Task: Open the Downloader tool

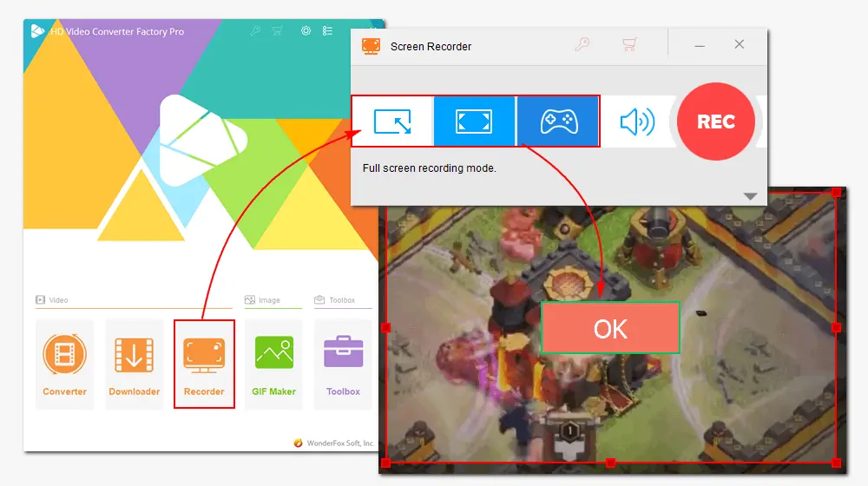Action: [x=135, y=364]
